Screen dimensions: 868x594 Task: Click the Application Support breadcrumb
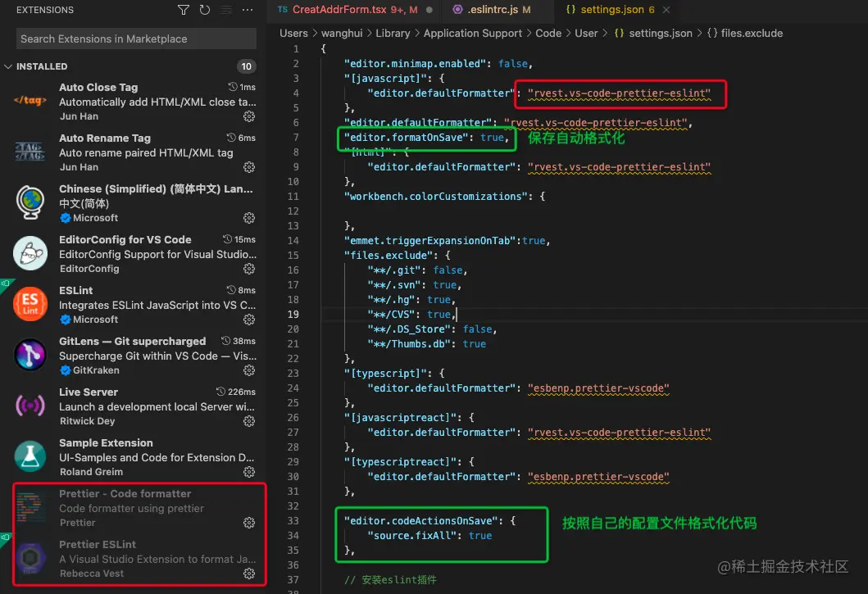pyautogui.click(x=472, y=34)
